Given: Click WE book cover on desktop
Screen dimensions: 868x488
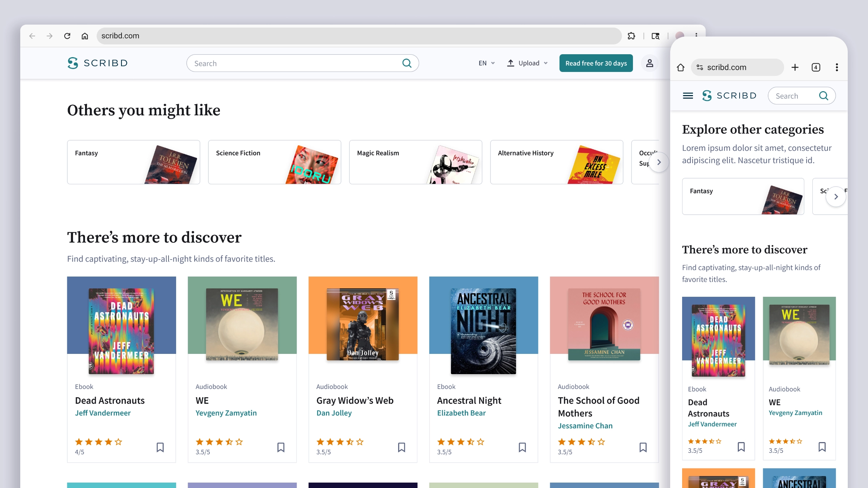Looking at the screenshot, I should point(242,324).
